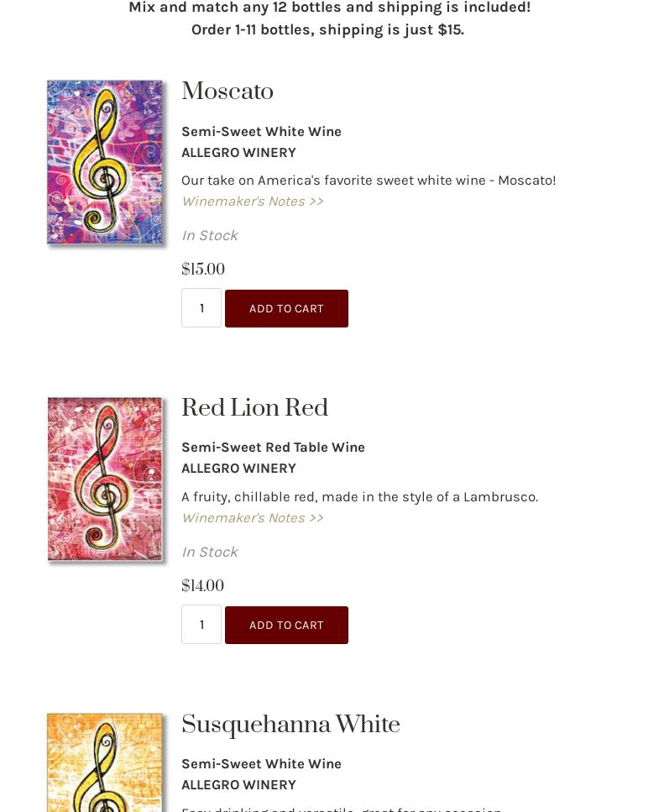
Task: Open the Susquehanna White product page
Action: (290, 726)
